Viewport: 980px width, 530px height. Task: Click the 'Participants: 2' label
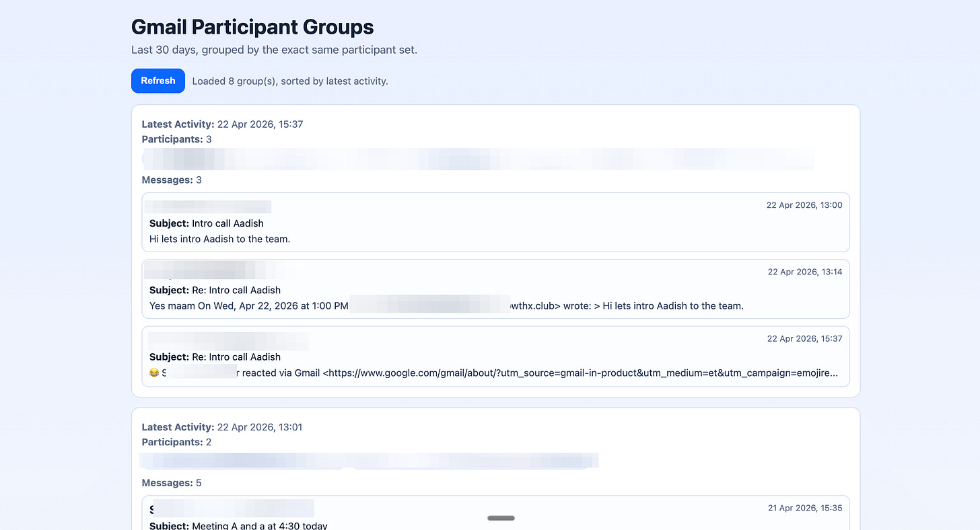[177, 442]
